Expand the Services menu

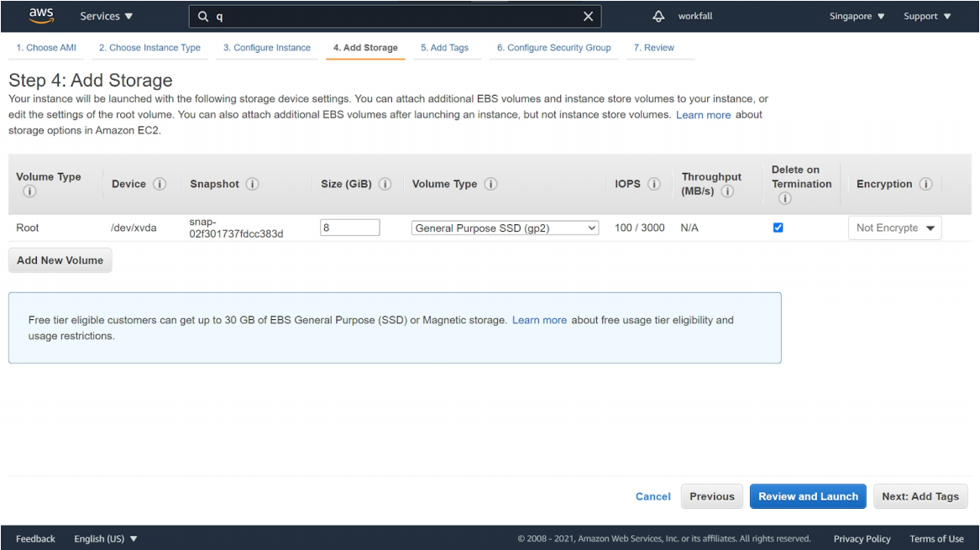point(106,16)
